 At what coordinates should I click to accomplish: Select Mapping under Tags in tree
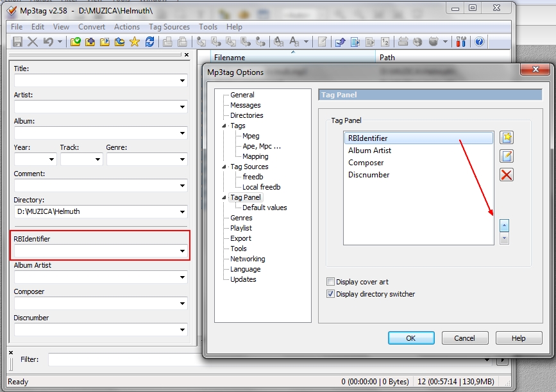pyautogui.click(x=255, y=156)
